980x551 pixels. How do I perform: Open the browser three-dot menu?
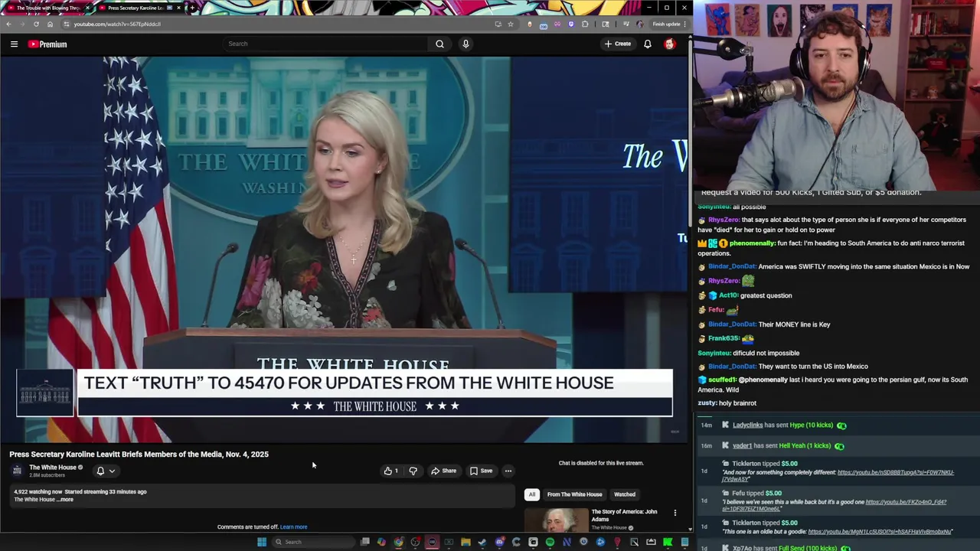click(x=685, y=24)
